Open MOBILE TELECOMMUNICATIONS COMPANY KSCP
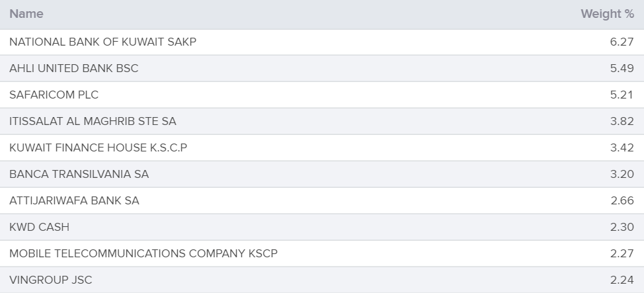The width and height of the screenshot is (644, 293). [x=143, y=253]
